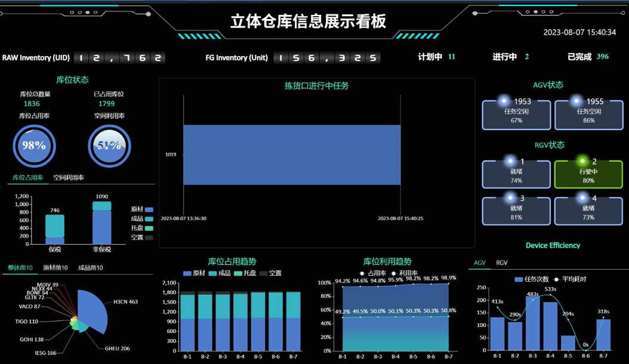Click the 计划中 count 11
629x364 pixels.
point(452,57)
